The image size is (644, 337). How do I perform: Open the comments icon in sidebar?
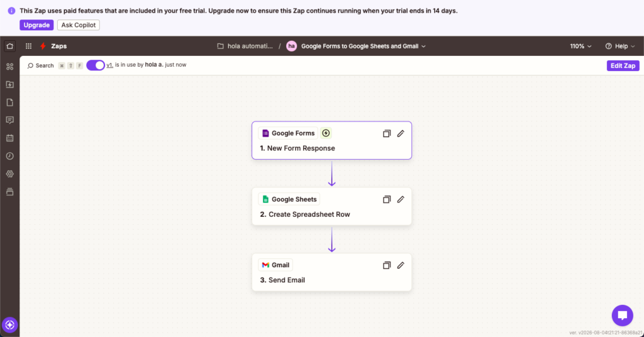coord(10,120)
